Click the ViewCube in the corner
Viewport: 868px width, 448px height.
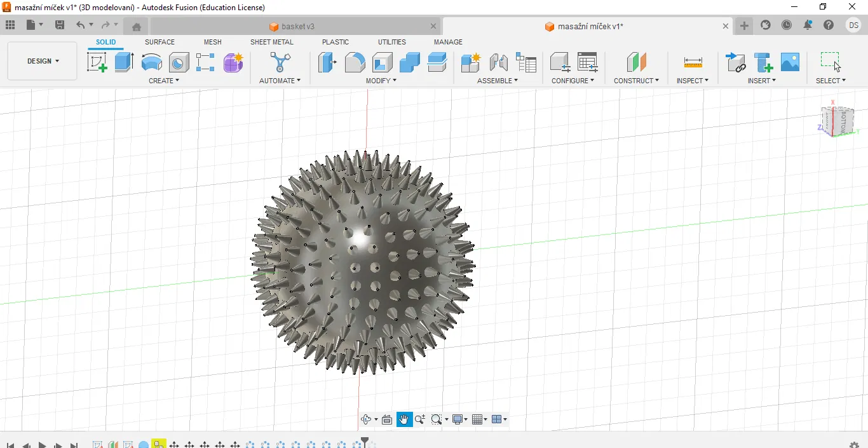point(837,121)
